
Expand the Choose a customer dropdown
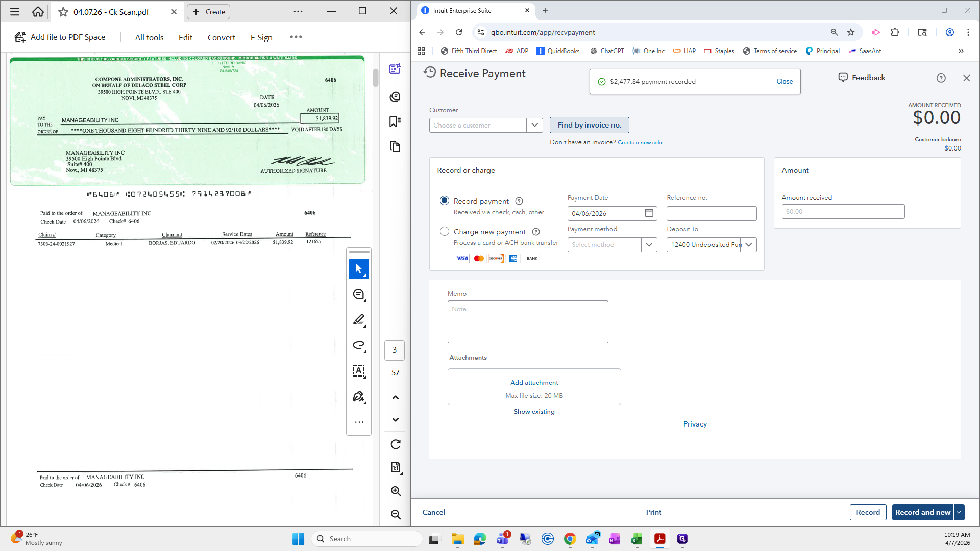coord(534,125)
